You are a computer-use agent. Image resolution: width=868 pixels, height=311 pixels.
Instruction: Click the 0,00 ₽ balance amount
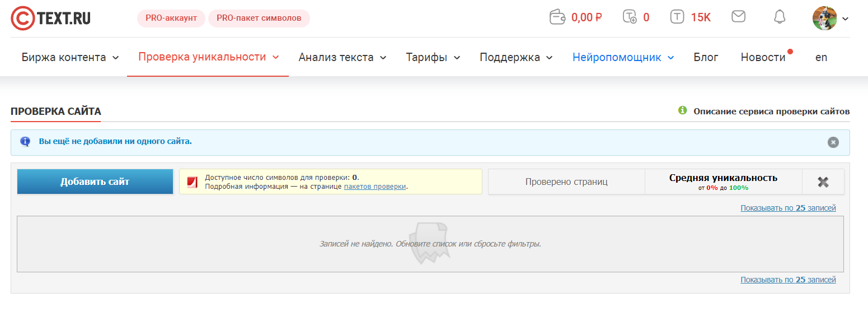tap(587, 17)
